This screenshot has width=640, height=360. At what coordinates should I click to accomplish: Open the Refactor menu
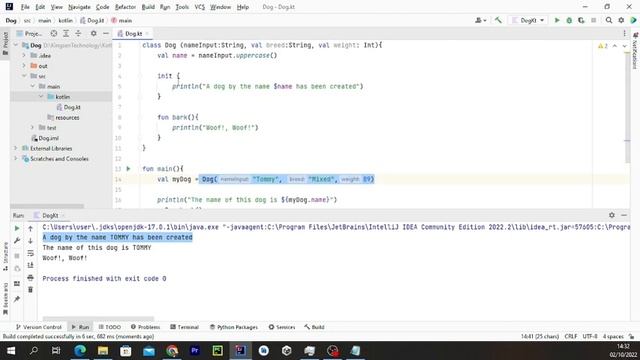coord(125,7)
